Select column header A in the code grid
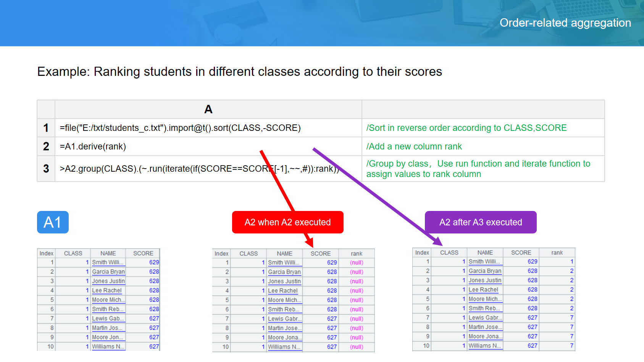This screenshot has width=644, height=362. pyautogui.click(x=208, y=109)
